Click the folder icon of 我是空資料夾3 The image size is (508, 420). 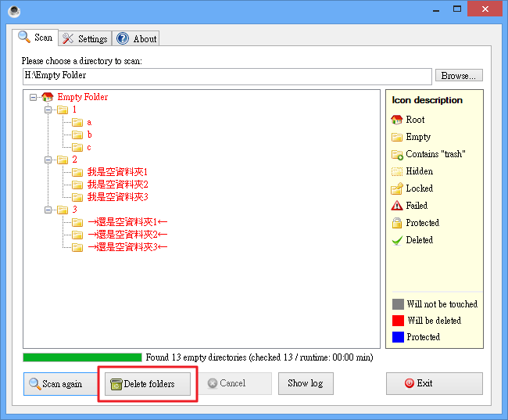(77, 197)
